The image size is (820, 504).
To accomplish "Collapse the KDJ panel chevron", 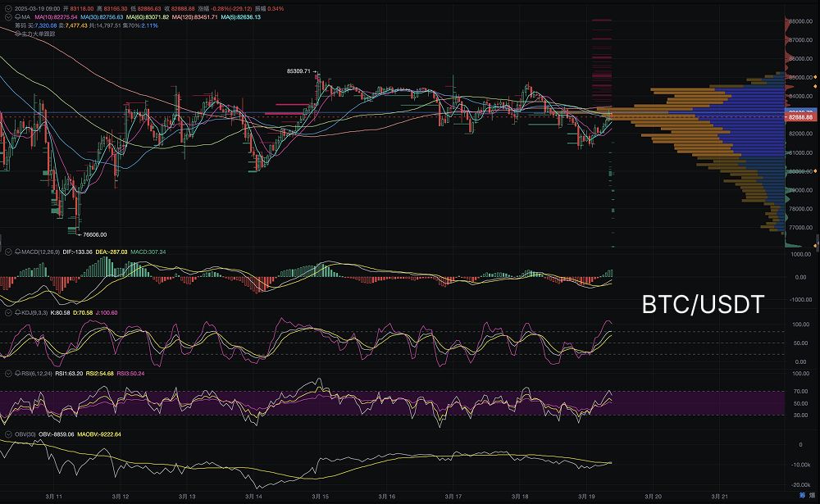I will click(7, 312).
